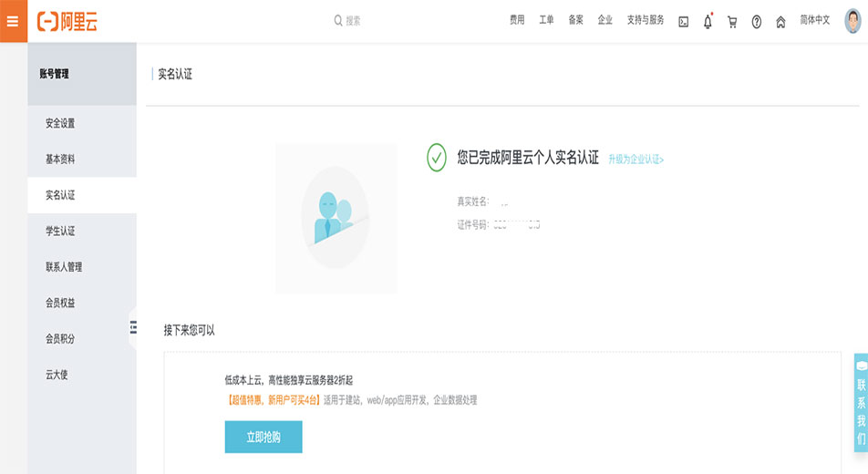Open the 工单 menu item
Viewport: 868px width, 474px height.
coord(546,20)
